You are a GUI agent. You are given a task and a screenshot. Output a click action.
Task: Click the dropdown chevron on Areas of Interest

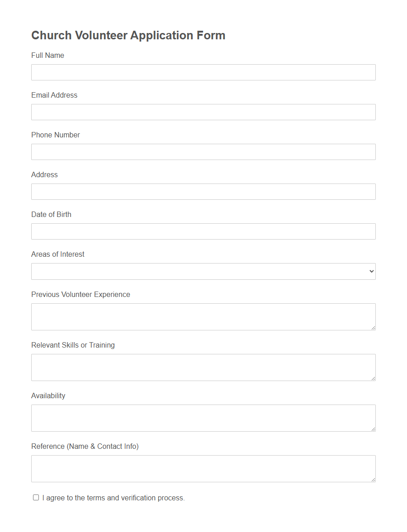click(371, 271)
